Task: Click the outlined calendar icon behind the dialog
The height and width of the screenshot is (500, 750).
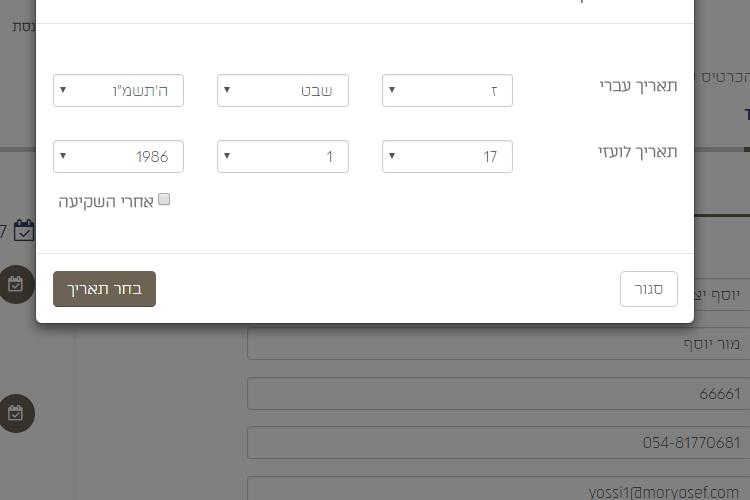Action: pyautogui.click(x=23, y=231)
